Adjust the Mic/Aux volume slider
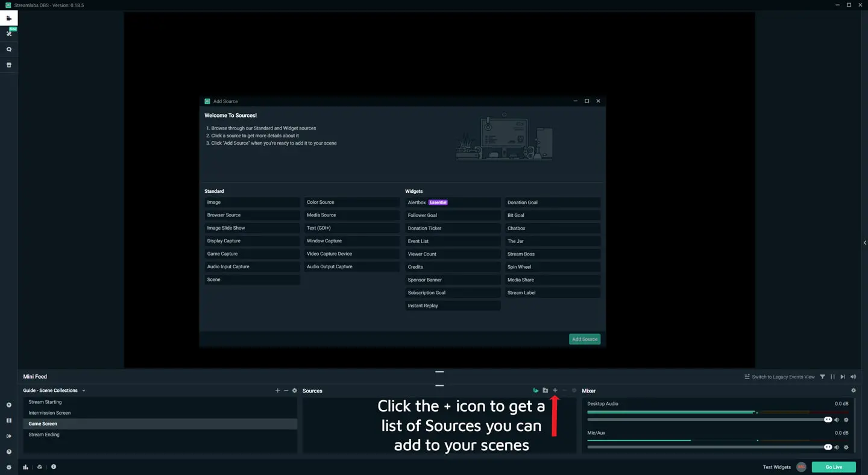Viewport: 868px width, 475px height. 709,447
